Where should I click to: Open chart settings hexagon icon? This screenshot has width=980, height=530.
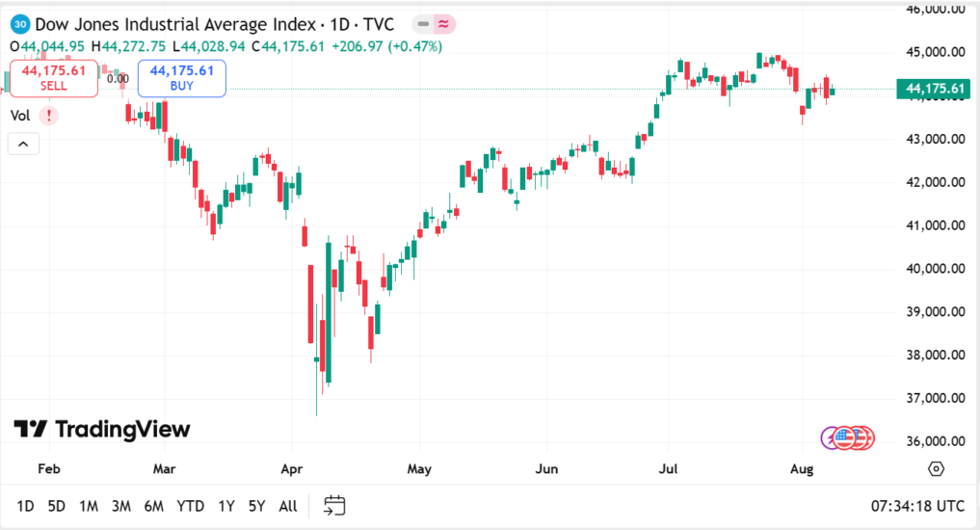[x=936, y=468]
